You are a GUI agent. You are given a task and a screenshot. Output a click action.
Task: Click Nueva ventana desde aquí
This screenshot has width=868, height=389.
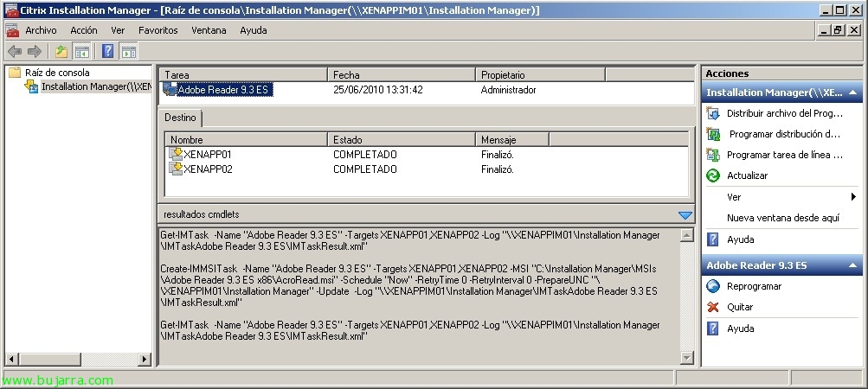click(x=782, y=218)
